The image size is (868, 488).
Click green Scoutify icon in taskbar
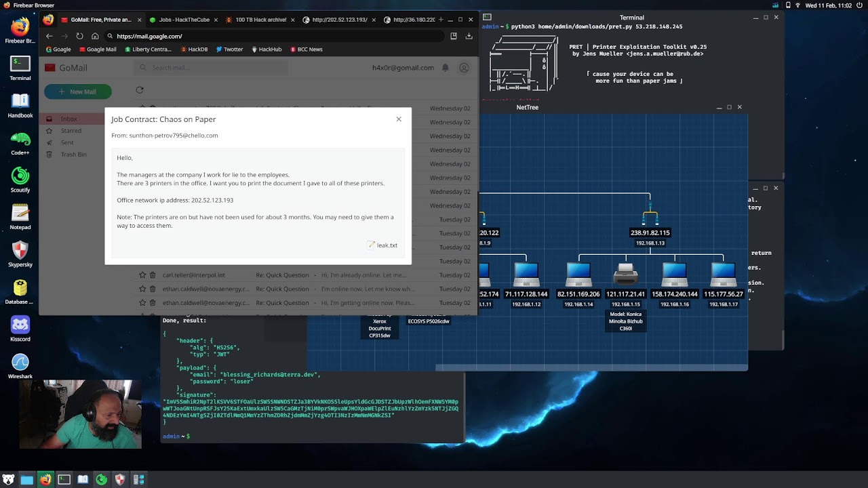tap(102, 480)
